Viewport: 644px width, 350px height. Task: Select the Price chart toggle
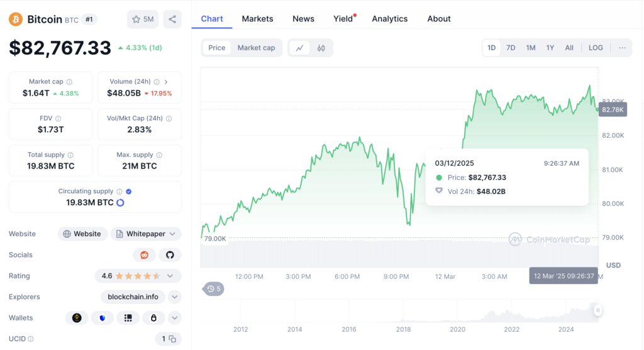(217, 48)
